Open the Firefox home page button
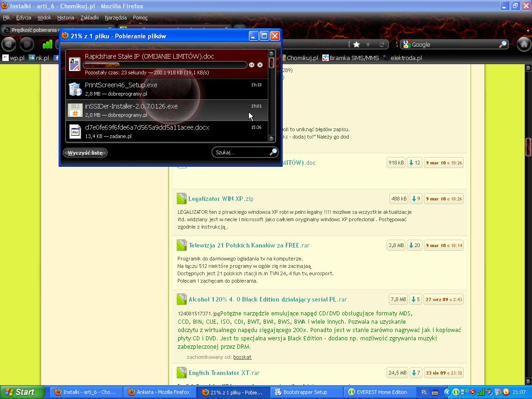This screenshot has width=532, height=399. click(524, 44)
